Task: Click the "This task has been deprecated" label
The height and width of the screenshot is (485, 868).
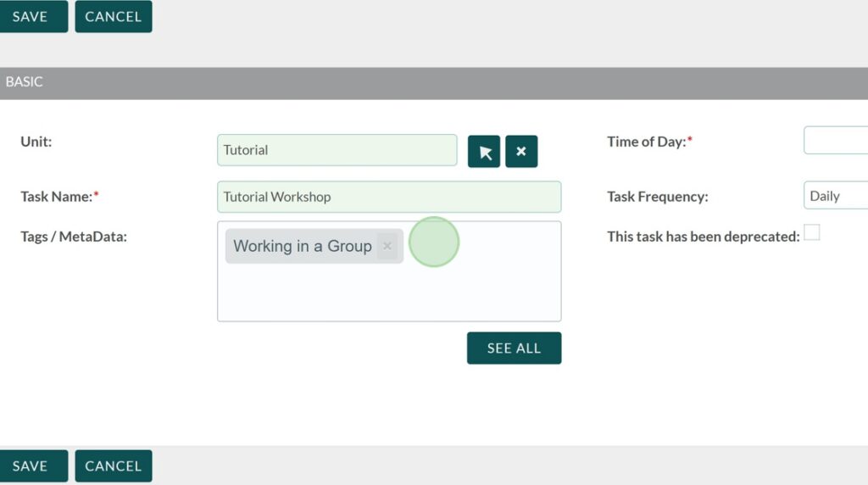Action: tap(703, 237)
